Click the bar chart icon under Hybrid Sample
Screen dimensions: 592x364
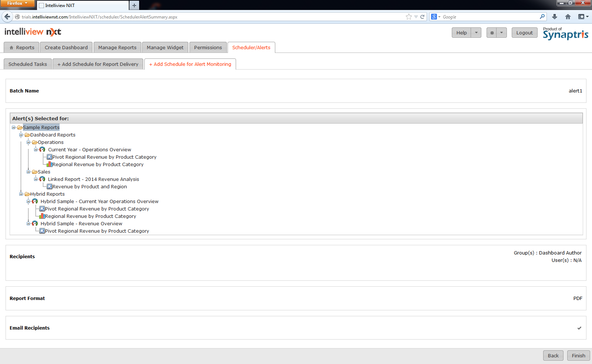pyautogui.click(x=42, y=216)
